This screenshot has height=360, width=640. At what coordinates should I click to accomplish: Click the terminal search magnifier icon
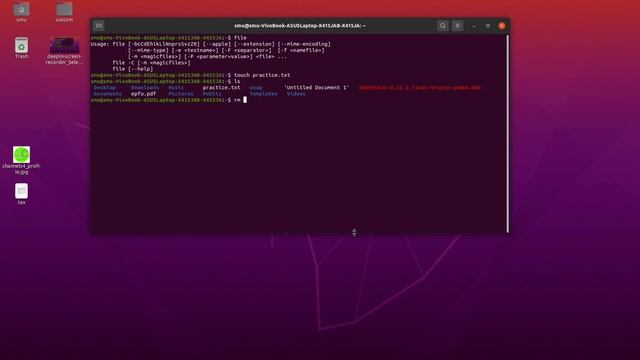click(x=442, y=26)
